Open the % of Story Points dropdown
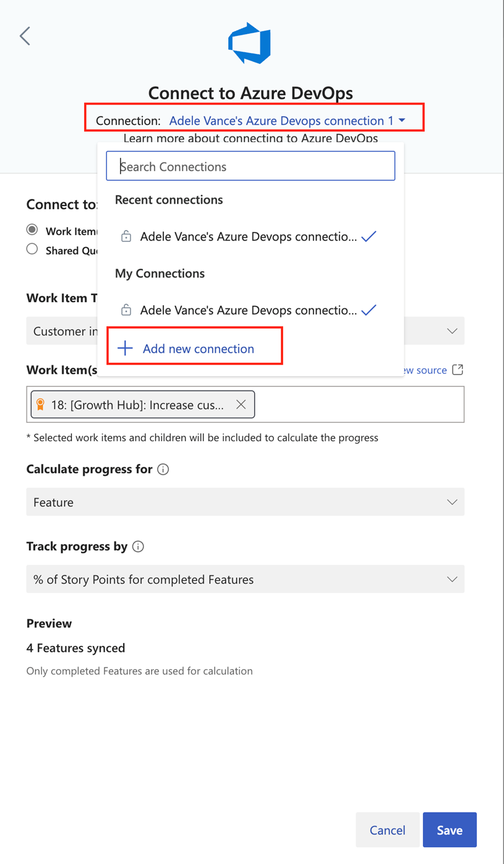This screenshot has height=864, width=504. pos(246,579)
